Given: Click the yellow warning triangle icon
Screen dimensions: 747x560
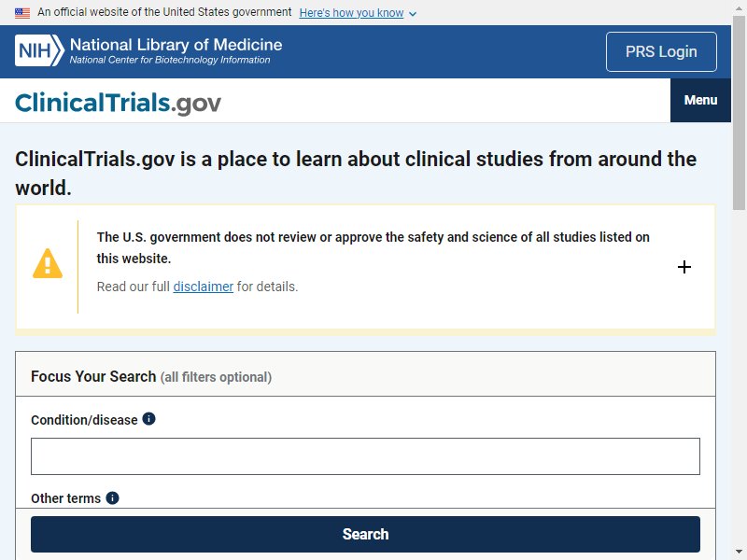Looking at the screenshot, I should tap(48, 263).
